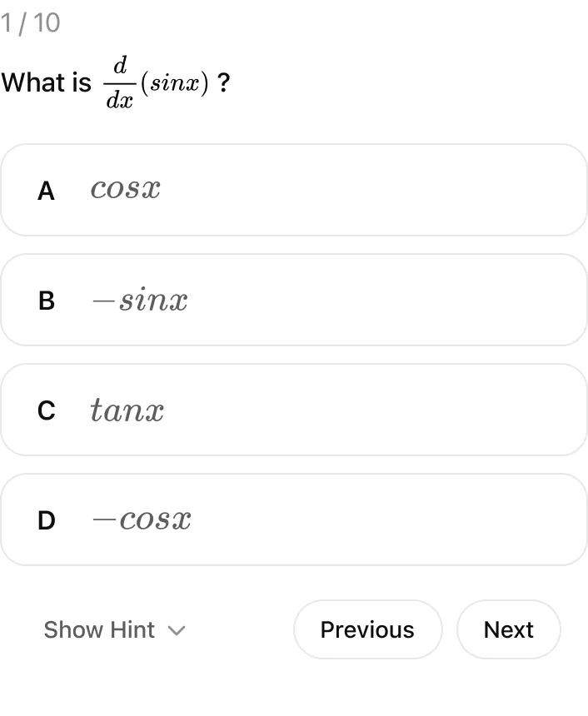Click Show Hint text label
Screen dimensions: 588x716
(x=99, y=630)
